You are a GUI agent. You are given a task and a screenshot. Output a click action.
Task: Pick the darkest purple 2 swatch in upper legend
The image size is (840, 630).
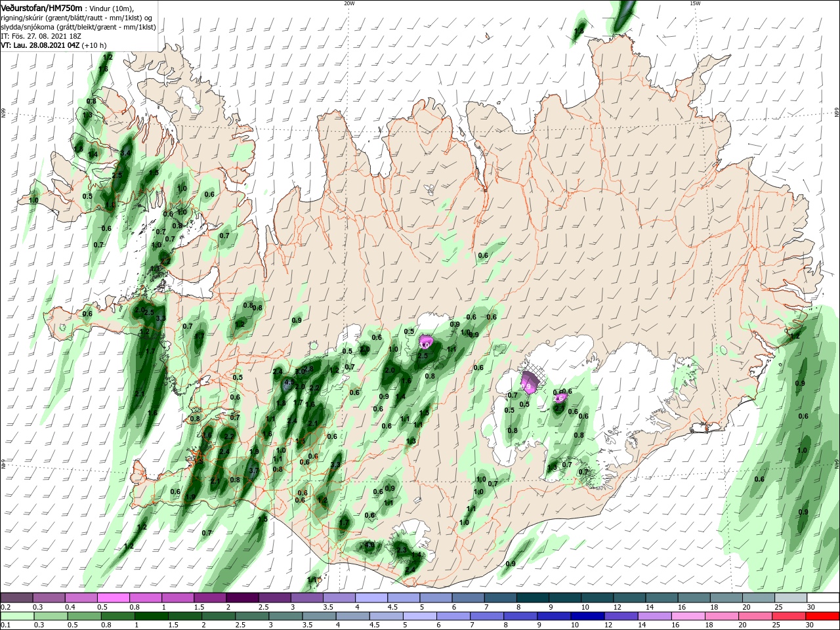pyautogui.click(x=242, y=598)
